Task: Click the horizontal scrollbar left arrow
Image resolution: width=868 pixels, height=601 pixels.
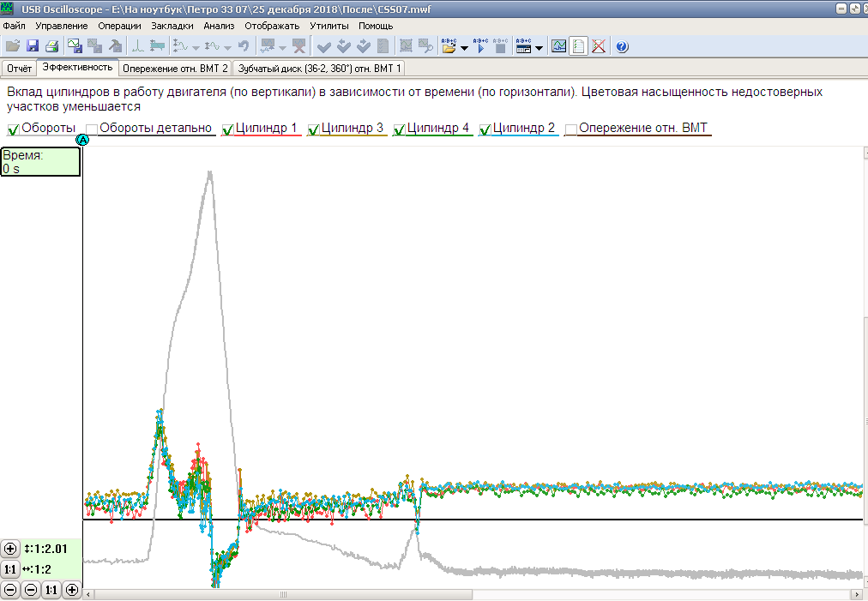Action: [x=88, y=594]
